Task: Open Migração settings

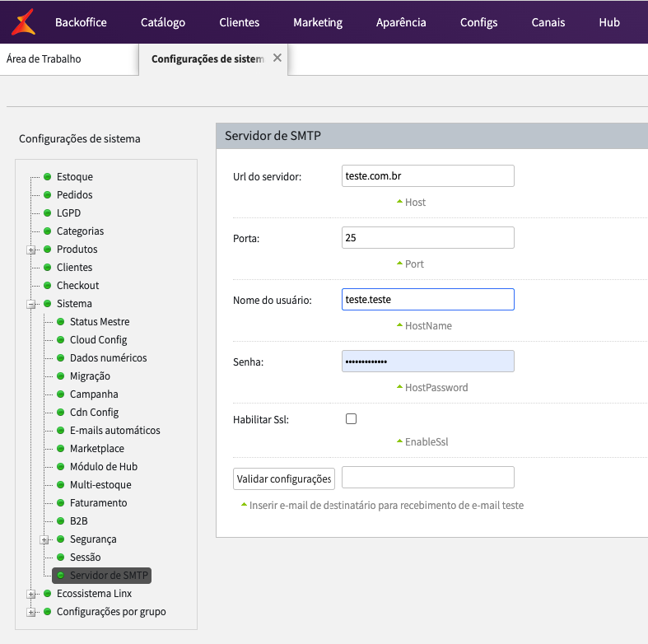Action: pyautogui.click(x=90, y=376)
